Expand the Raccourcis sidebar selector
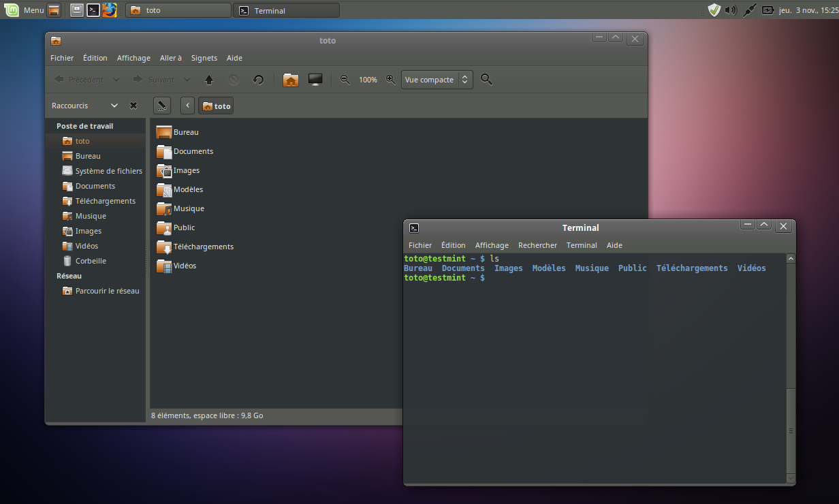Image resolution: width=839 pixels, height=504 pixels. 114,106
